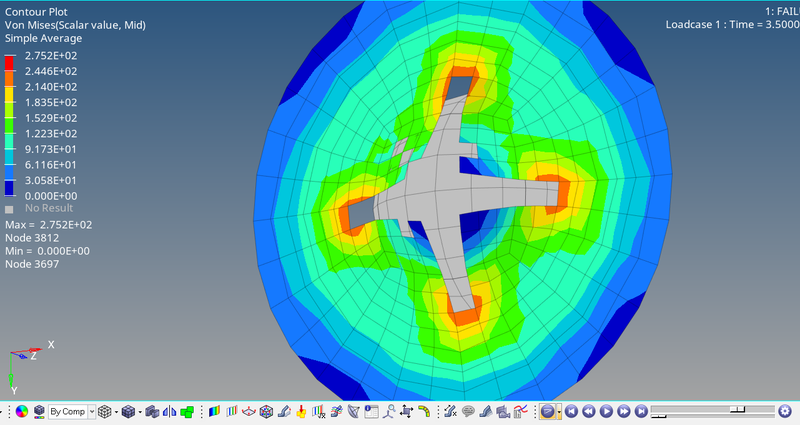Open the Section Cut panel icon

[354, 411]
